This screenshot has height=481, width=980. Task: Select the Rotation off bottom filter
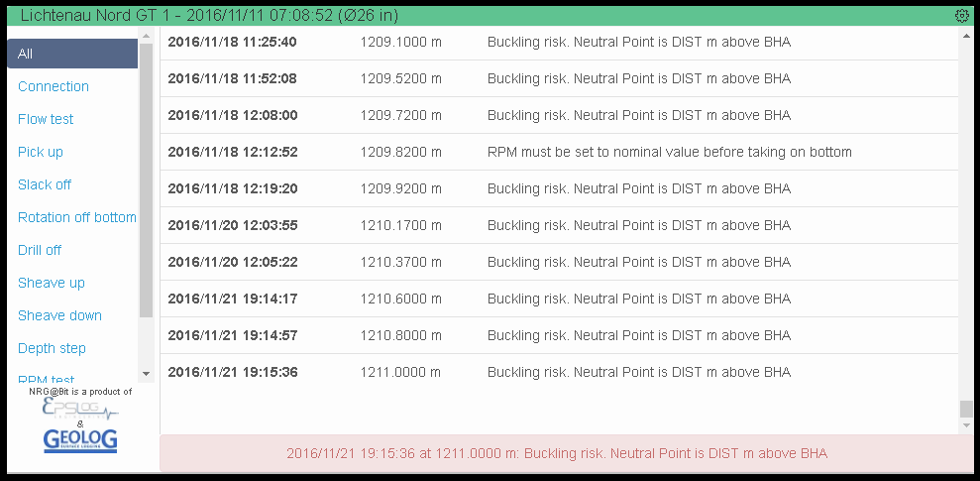(x=77, y=217)
